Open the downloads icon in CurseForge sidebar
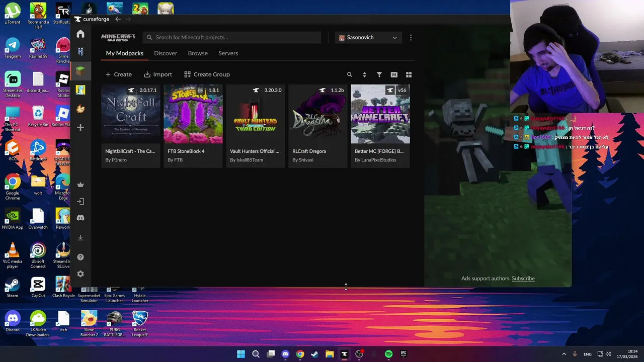Viewport: 644px width, 362px height. [x=80, y=237]
